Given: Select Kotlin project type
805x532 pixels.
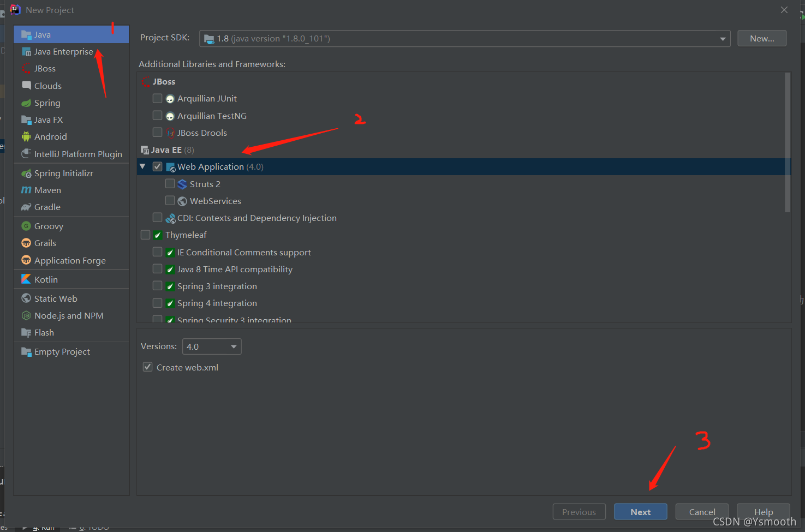Looking at the screenshot, I should click(x=71, y=279).
